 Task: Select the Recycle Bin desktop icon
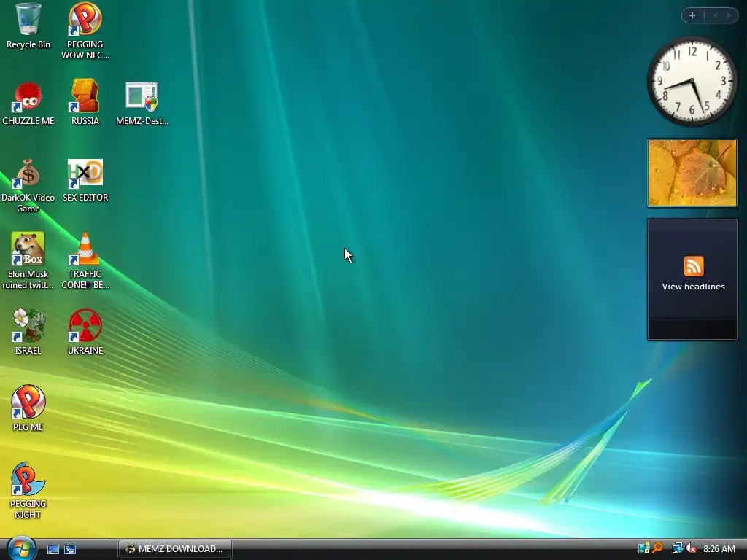pos(28,26)
